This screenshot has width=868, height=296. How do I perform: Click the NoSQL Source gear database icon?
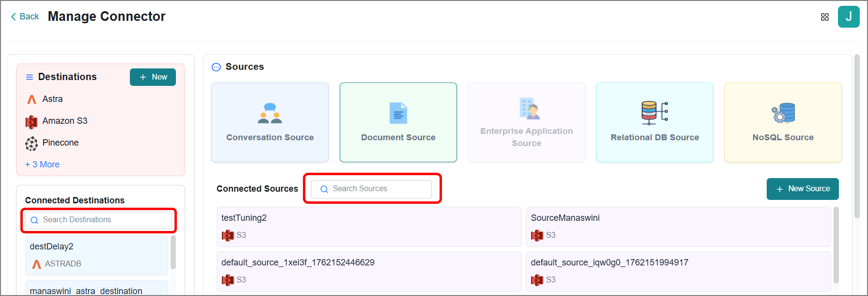[x=783, y=113]
